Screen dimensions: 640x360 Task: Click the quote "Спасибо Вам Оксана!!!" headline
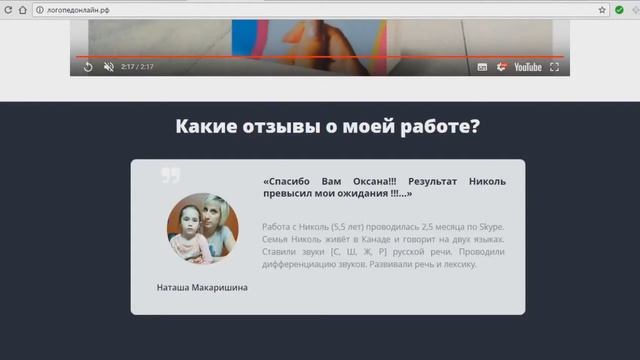tap(384, 187)
